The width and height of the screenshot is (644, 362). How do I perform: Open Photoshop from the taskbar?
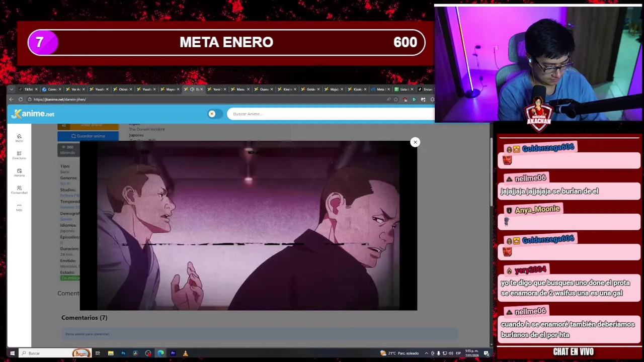coord(123,353)
